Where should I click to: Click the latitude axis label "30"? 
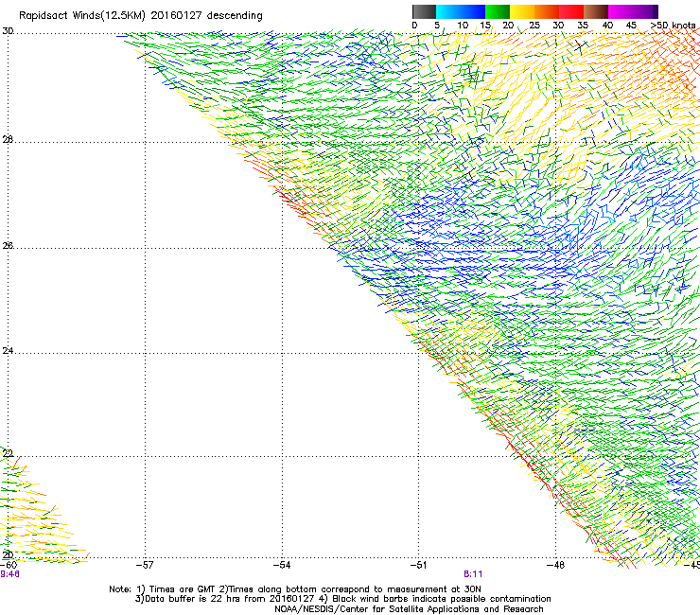8,31
